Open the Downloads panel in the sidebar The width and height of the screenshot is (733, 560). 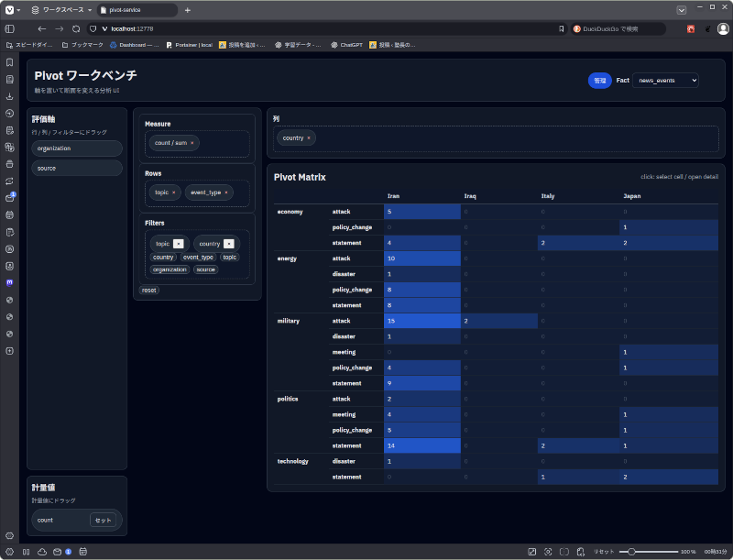click(9, 96)
